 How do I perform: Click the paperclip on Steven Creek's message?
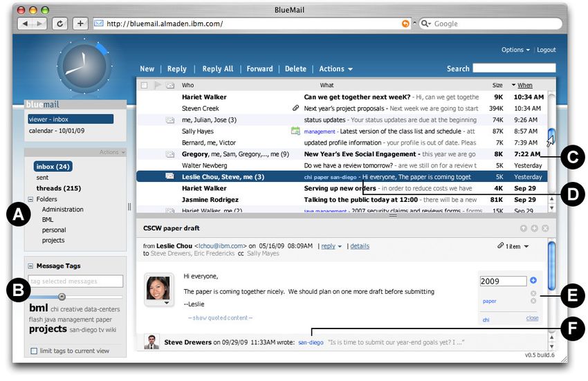click(x=295, y=108)
